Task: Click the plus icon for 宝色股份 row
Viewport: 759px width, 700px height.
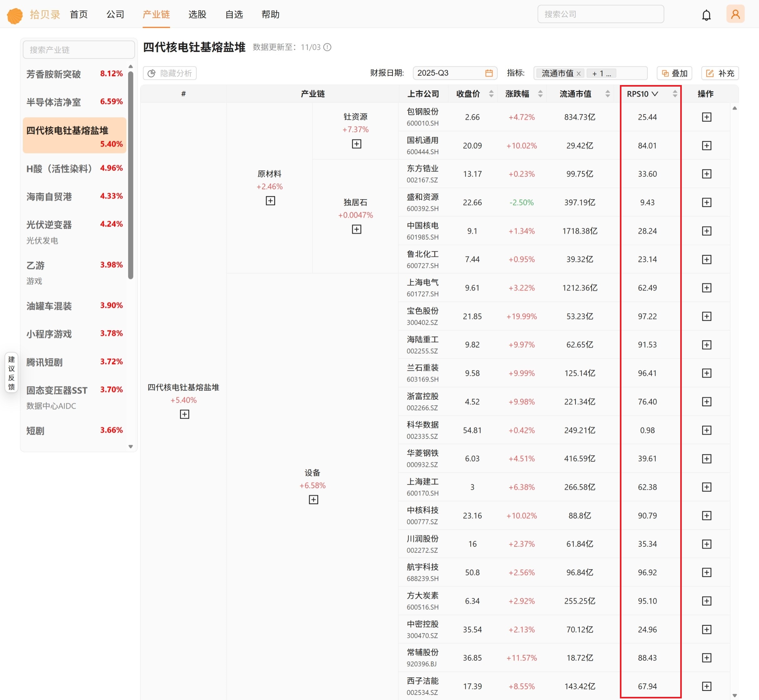Action: tap(706, 316)
